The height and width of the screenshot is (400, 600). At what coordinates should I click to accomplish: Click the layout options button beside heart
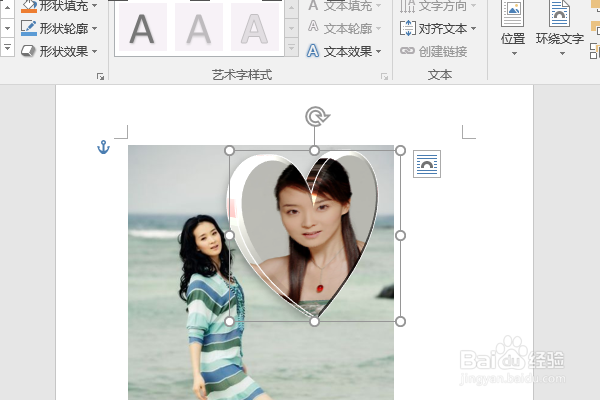coord(427,164)
